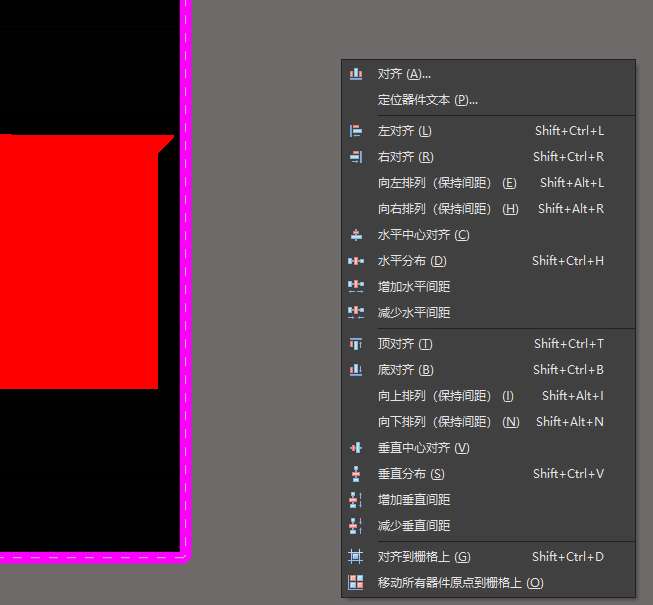Viewport: 653px width, 605px height.
Task: Click the 增加水平间距 icon
Action: (x=356, y=286)
